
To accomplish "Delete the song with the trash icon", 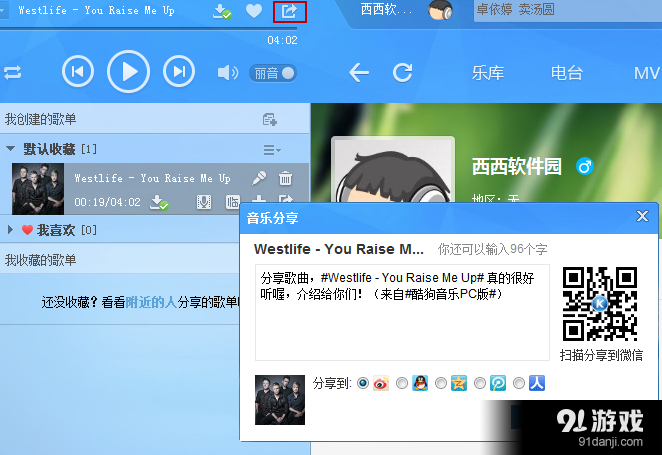I will [285, 178].
